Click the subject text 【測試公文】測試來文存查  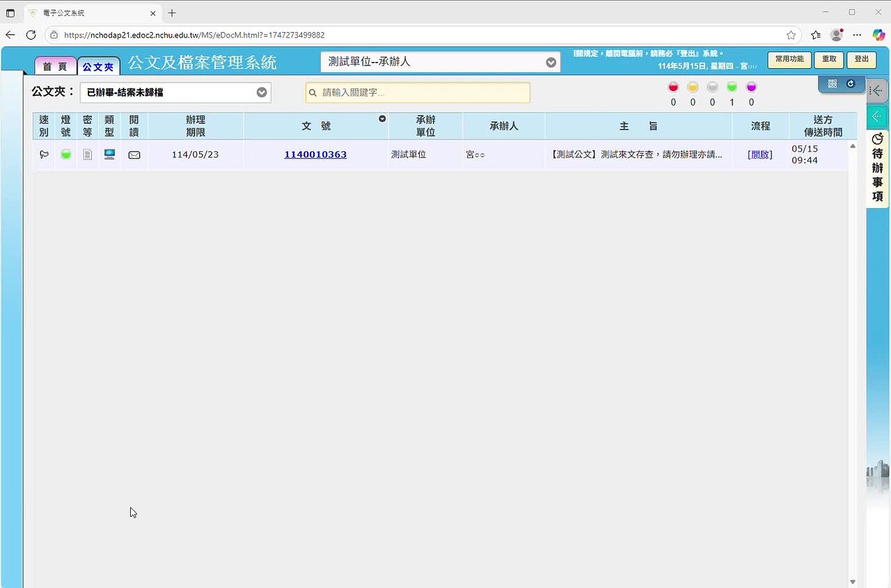point(636,154)
